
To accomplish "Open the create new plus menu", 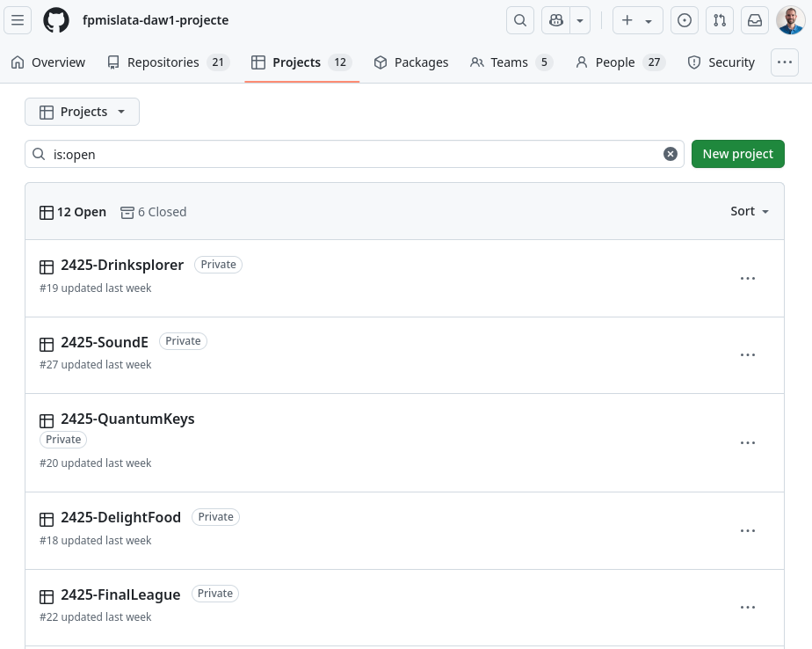I will (637, 20).
